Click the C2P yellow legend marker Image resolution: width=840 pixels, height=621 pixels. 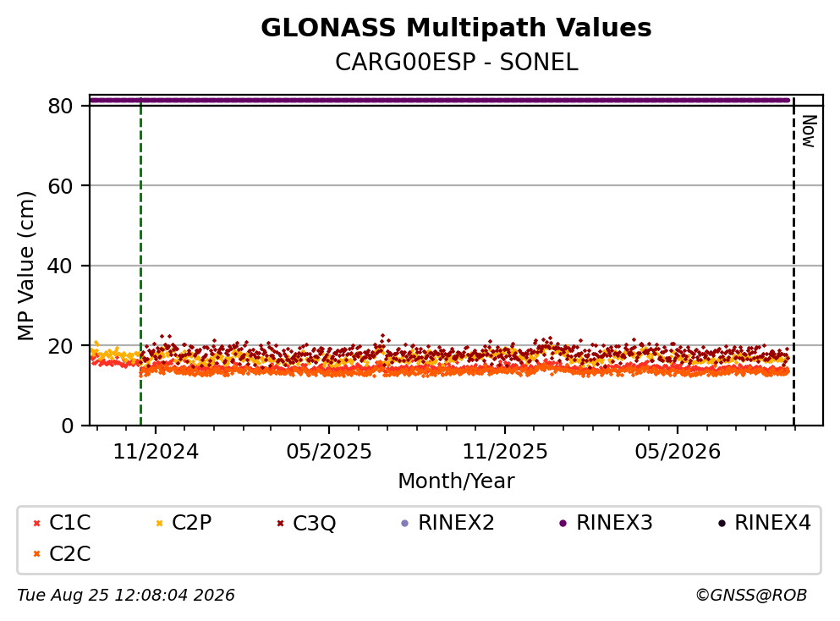159,523
